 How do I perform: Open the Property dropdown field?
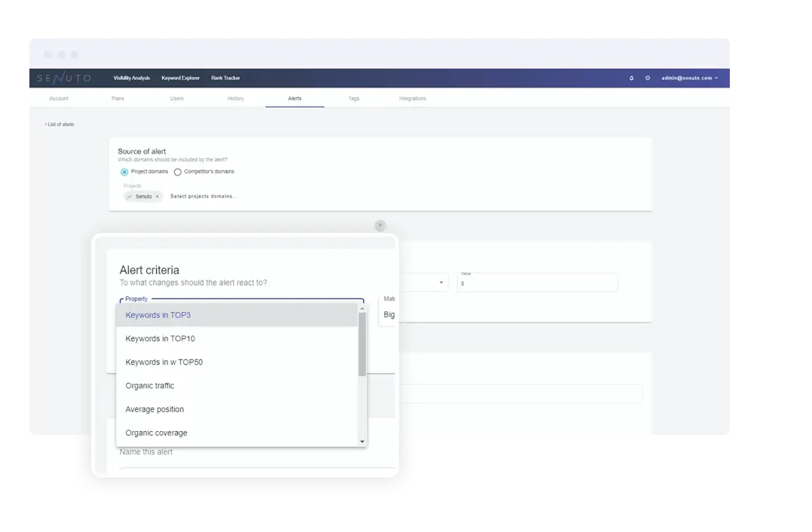pos(242,300)
